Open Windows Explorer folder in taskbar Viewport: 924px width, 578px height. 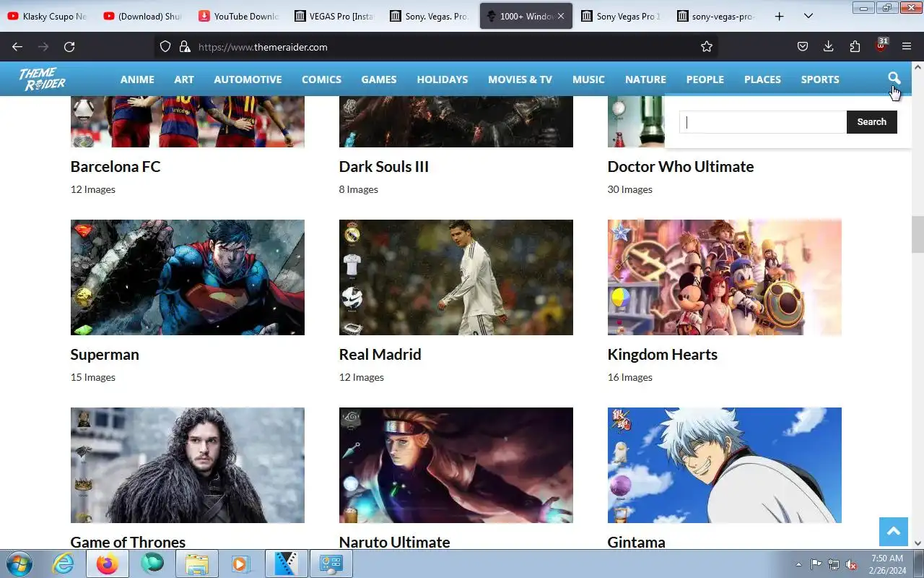196,564
